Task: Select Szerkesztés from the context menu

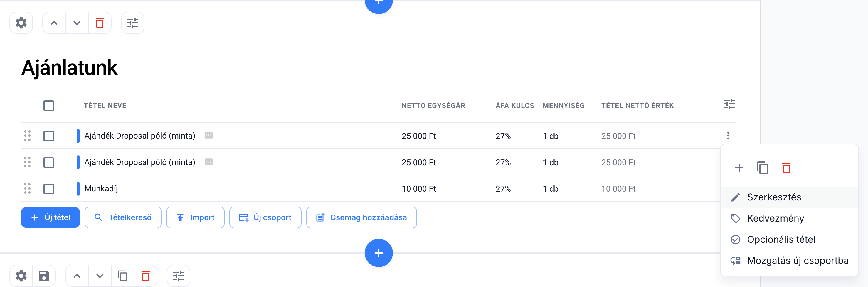Action: pyautogui.click(x=774, y=197)
